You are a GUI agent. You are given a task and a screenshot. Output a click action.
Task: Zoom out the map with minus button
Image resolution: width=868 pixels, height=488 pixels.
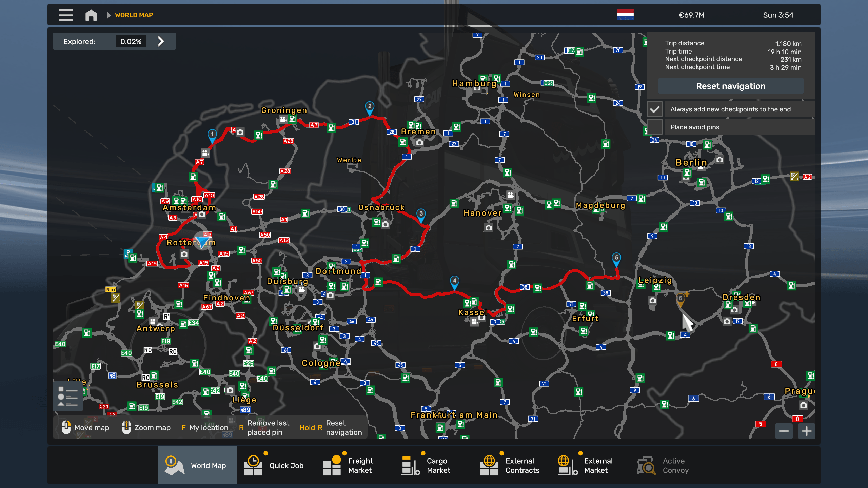[x=784, y=431]
